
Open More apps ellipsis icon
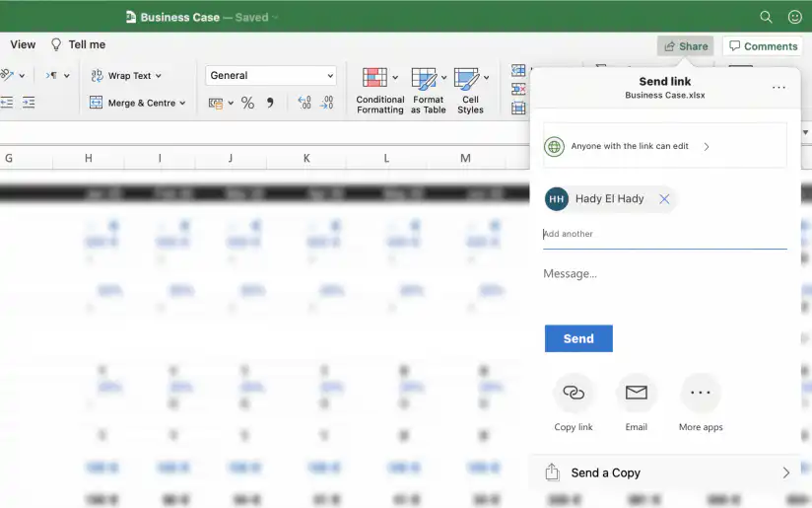click(x=700, y=393)
